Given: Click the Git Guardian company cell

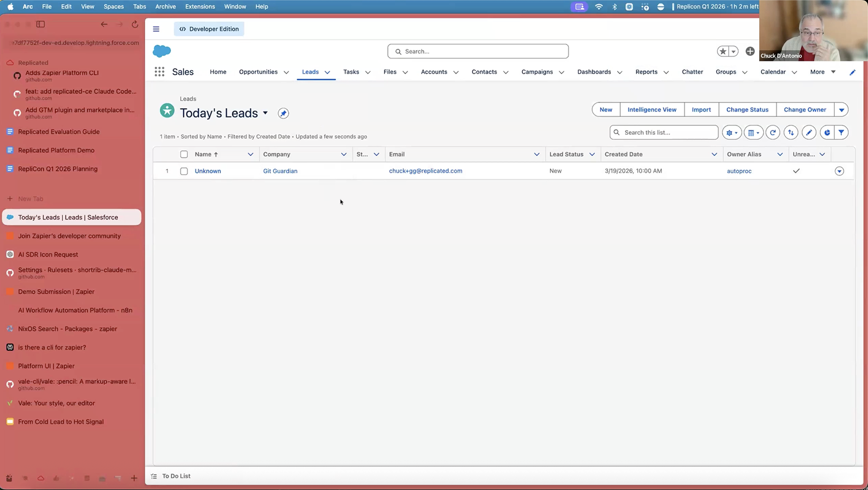Looking at the screenshot, I should [x=280, y=171].
